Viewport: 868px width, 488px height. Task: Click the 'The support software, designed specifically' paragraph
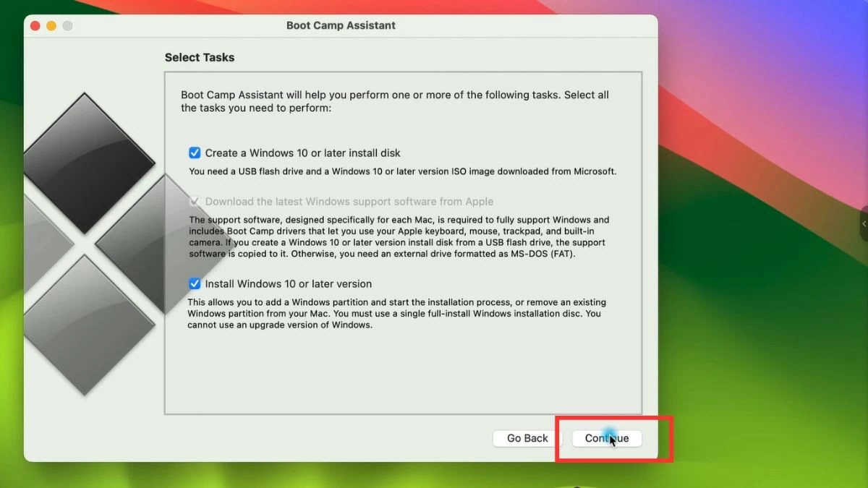point(399,237)
